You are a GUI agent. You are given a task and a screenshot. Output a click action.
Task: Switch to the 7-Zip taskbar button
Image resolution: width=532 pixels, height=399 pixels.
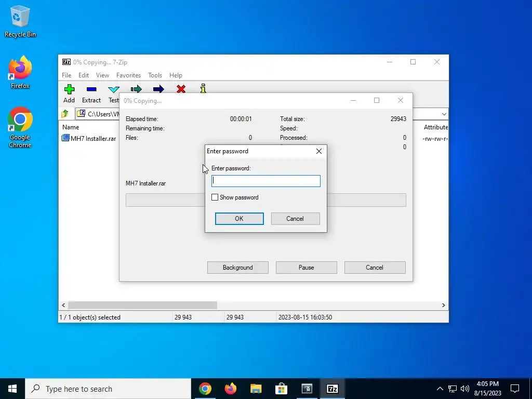(332, 389)
